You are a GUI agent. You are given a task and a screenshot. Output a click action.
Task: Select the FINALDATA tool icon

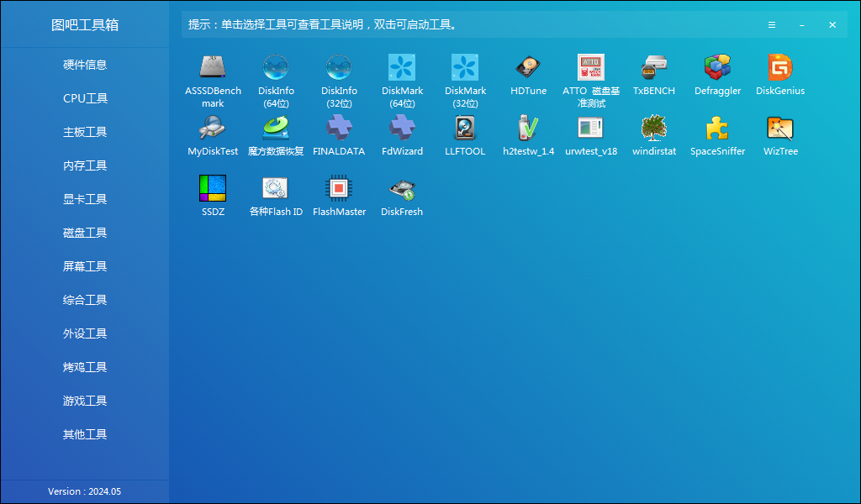point(339,128)
